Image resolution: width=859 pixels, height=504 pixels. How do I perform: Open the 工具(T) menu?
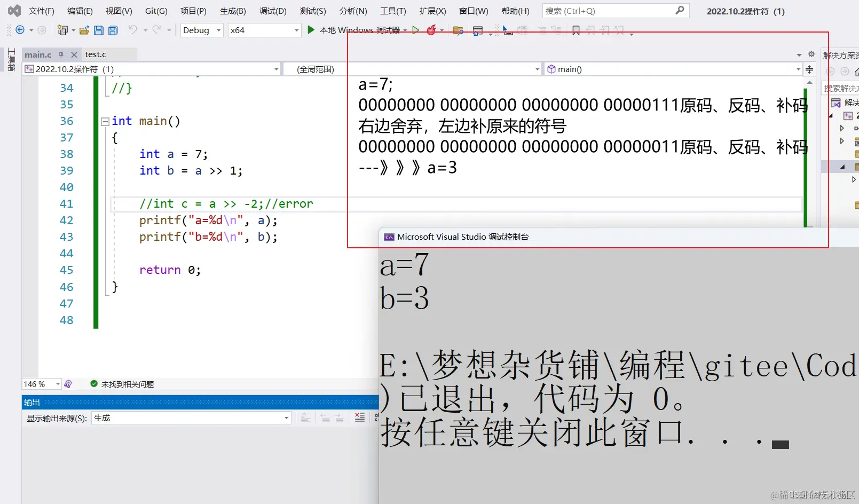[x=393, y=11]
